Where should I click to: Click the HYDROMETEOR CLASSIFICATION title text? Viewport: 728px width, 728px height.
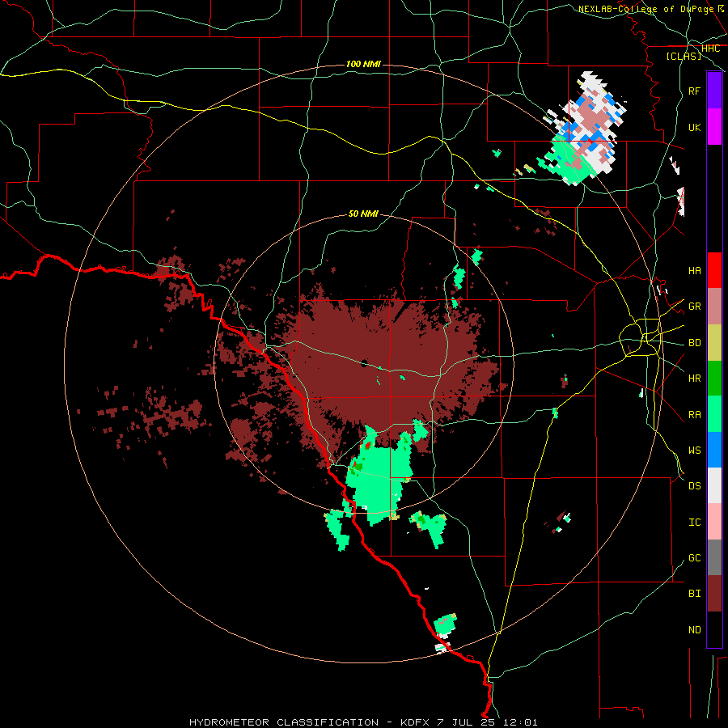[x=284, y=722]
